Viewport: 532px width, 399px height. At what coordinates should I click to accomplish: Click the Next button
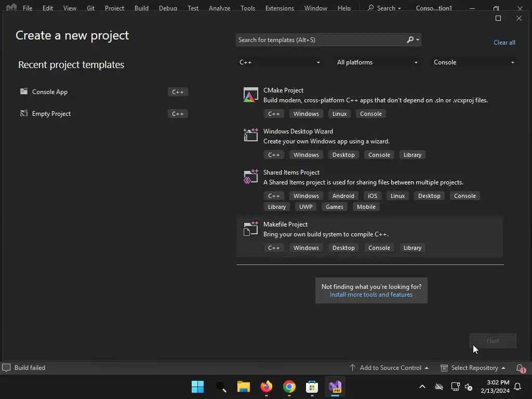[x=493, y=341]
